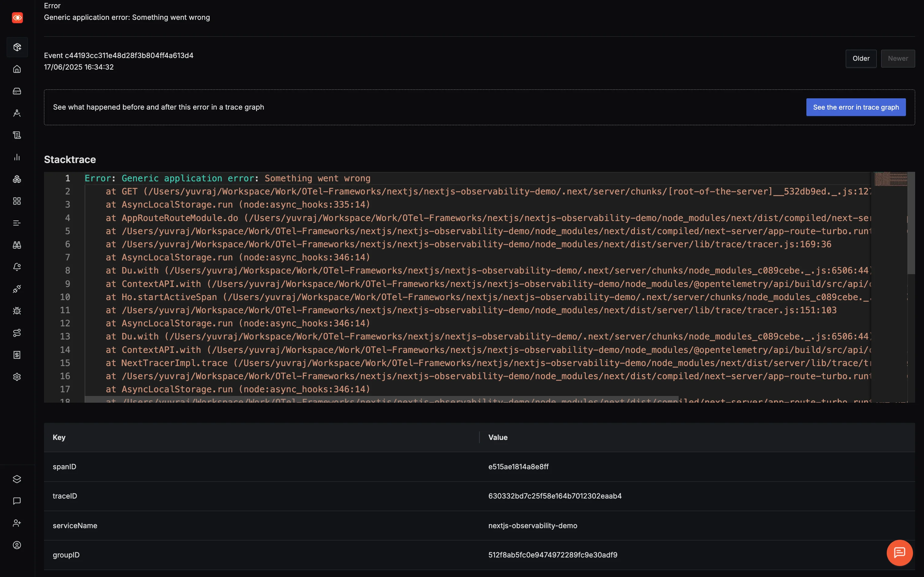924x577 pixels.
Task: Open Alerts via the bell icon
Action: (17, 267)
